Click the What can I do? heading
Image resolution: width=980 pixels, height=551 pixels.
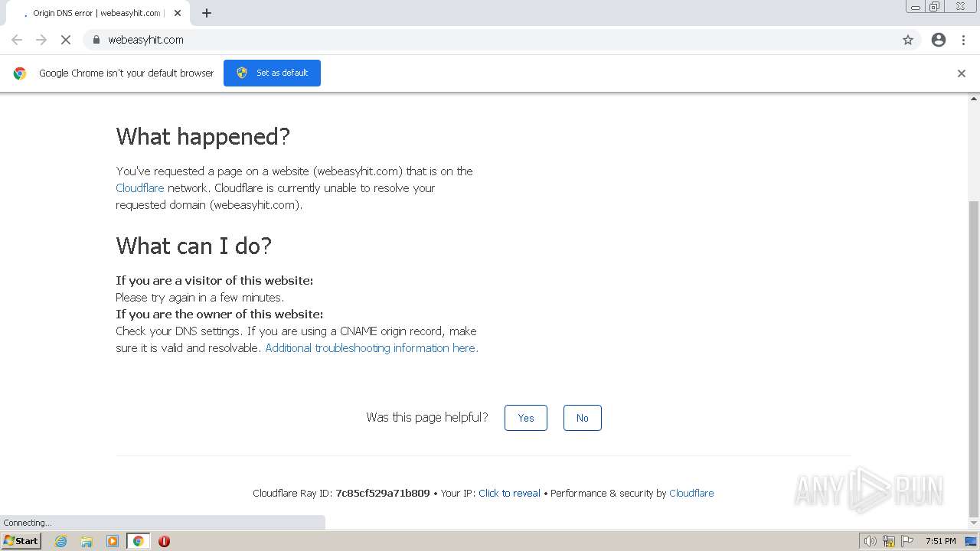[x=194, y=246]
